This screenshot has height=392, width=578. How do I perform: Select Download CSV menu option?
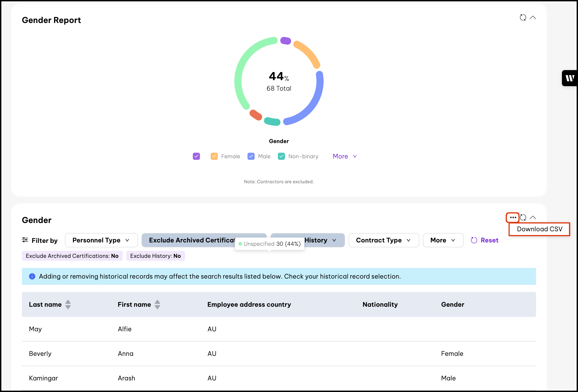coord(539,229)
